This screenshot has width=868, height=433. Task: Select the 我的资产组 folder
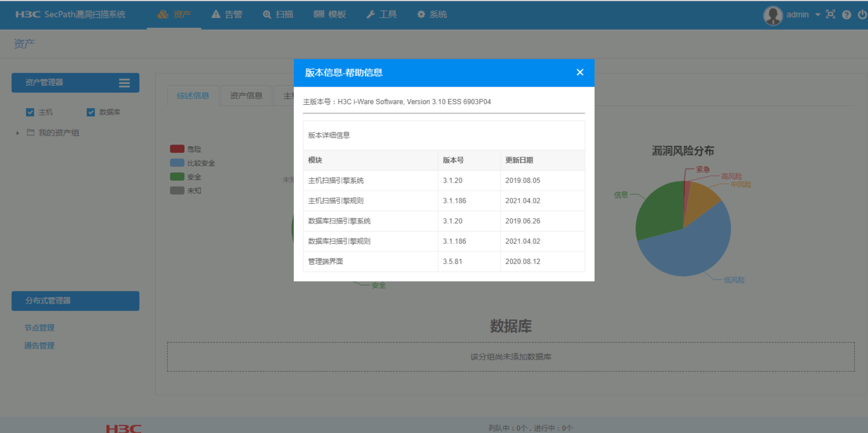53,133
